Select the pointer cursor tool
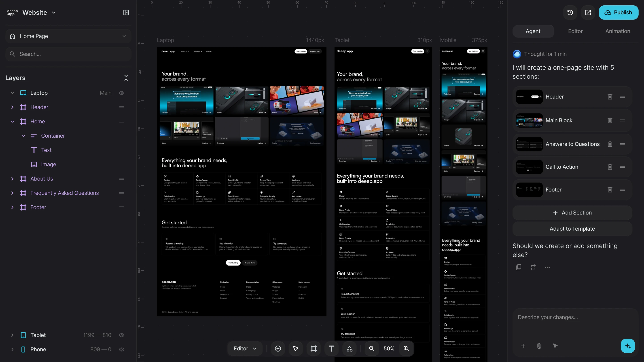This screenshot has height=362, width=644. tap(295, 349)
